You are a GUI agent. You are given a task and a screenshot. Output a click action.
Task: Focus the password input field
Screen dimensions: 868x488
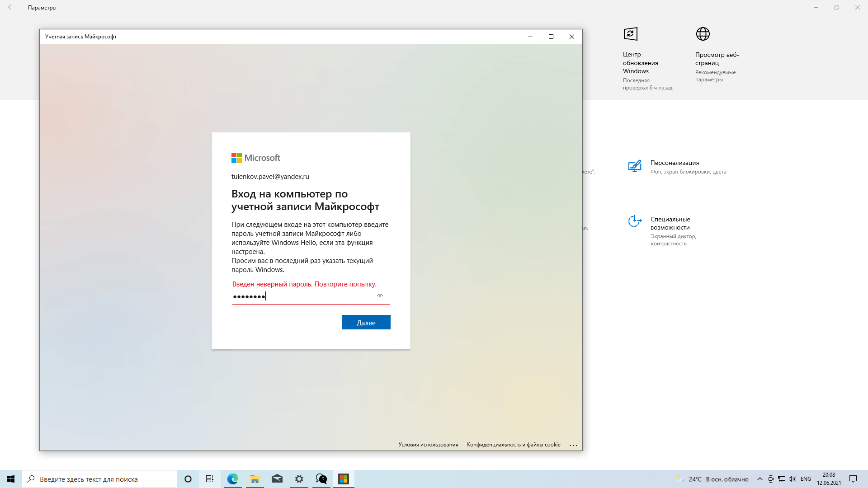(x=311, y=296)
